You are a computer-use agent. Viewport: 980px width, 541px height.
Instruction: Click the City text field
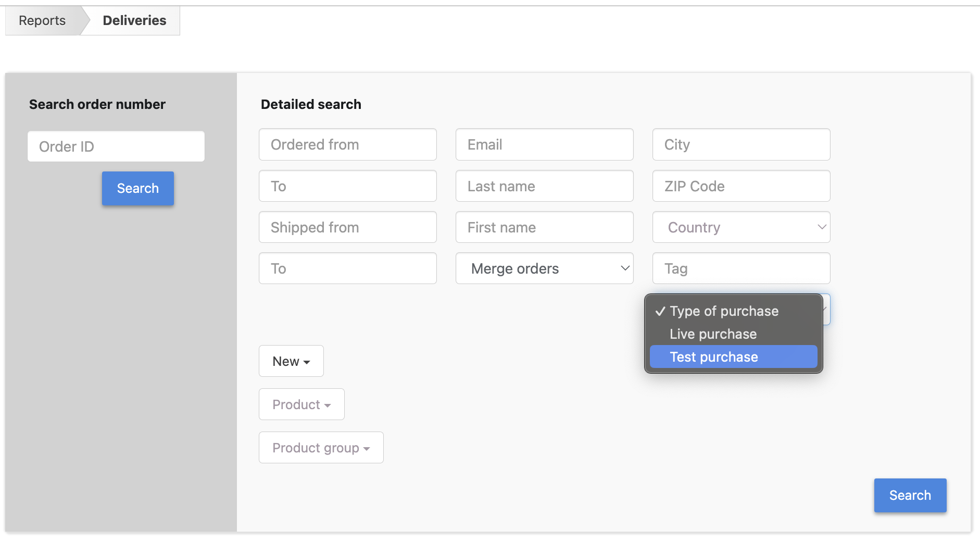pos(741,144)
